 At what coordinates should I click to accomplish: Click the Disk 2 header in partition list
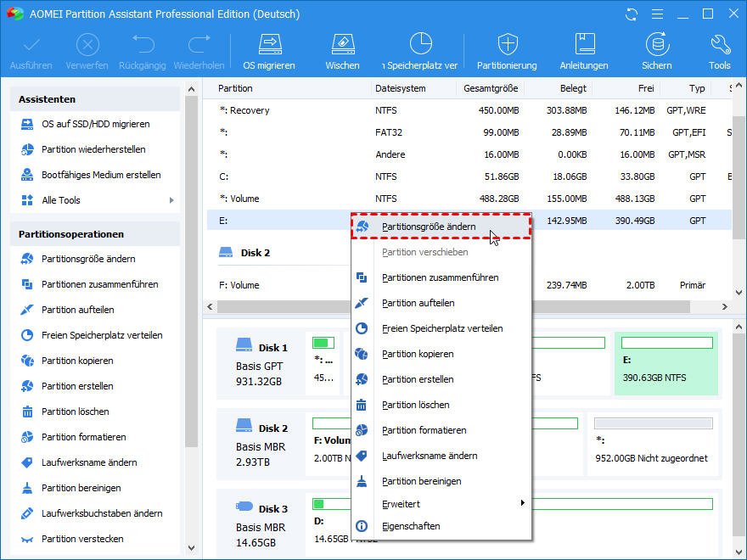[244, 253]
